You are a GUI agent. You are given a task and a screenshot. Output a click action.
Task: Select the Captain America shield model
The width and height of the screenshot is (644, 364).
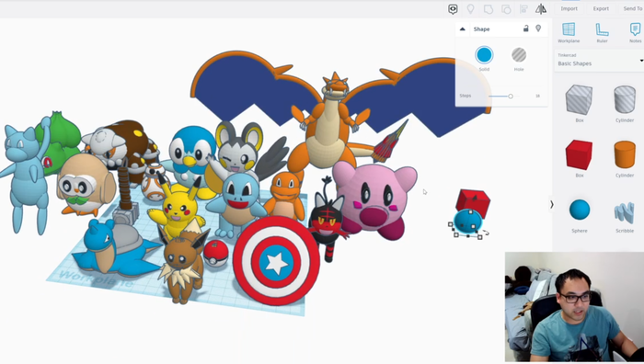[276, 261]
